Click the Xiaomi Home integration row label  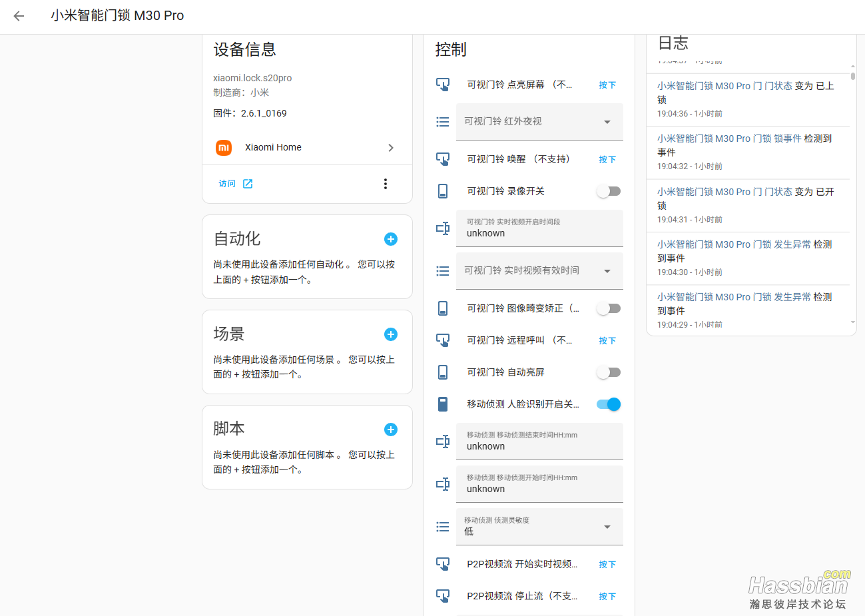[273, 147]
